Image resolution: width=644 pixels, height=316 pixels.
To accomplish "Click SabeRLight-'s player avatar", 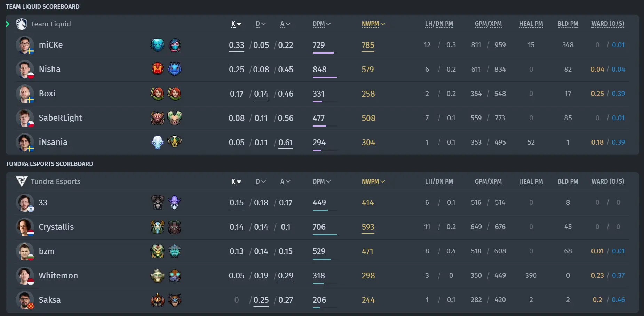I will (25, 118).
